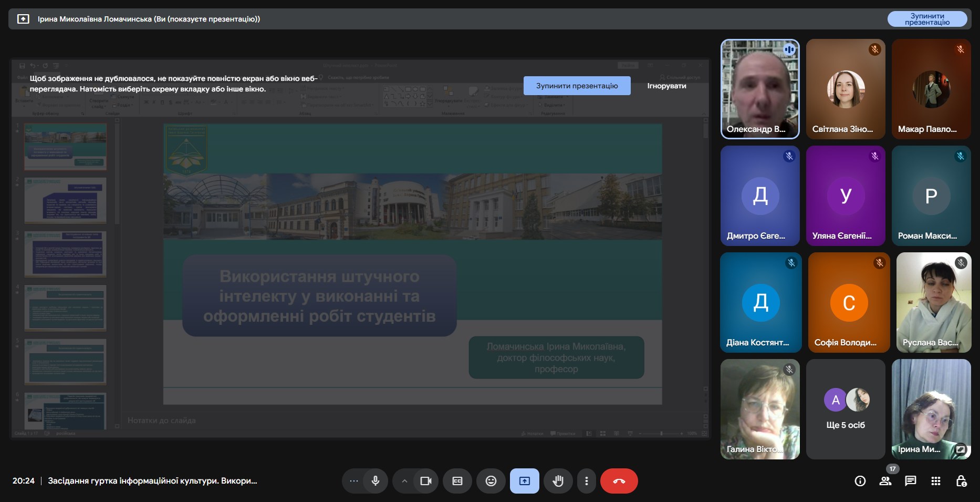Screen dimensions: 980x502
Task: Expand audio settings ellipsis beside microphone
Action: 354,481
